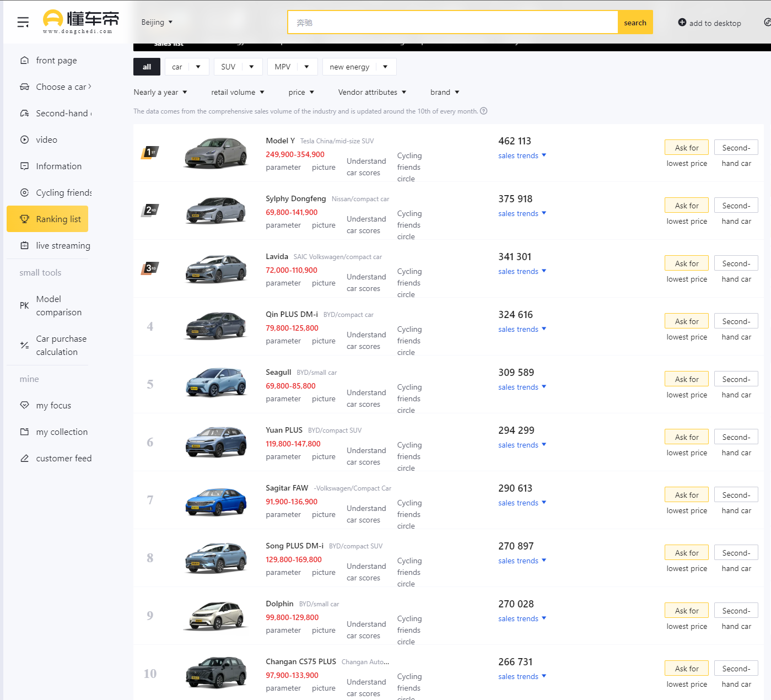The width and height of the screenshot is (771, 700).
Task: Open sales trends for Changan CS75 PLUS
Action: [522, 676]
